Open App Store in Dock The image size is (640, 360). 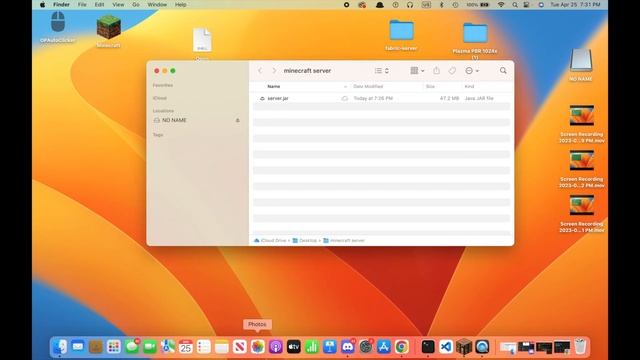pyautogui.click(x=384, y=347)
